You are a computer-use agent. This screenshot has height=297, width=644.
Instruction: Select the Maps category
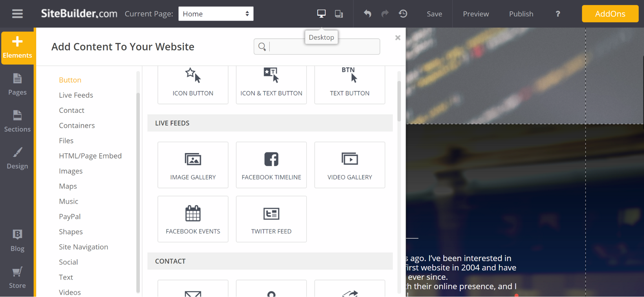tap(68, 186)
